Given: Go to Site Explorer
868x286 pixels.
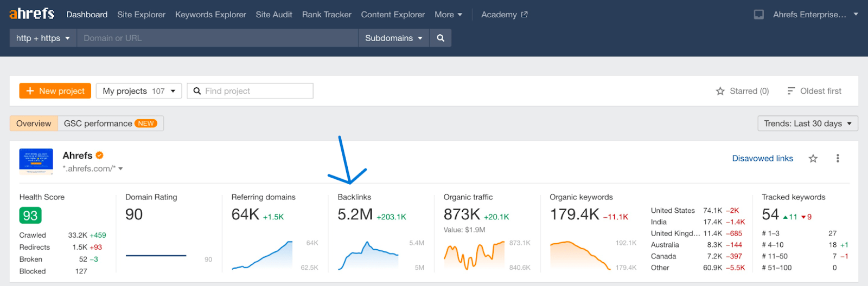Looking at the screenshot, I should tap(141, 15).
